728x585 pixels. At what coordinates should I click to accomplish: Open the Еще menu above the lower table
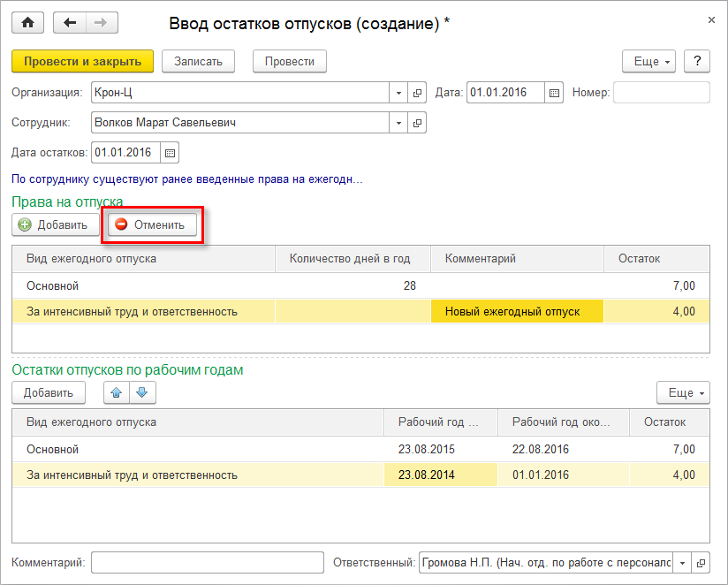click(x=683, y=392)
